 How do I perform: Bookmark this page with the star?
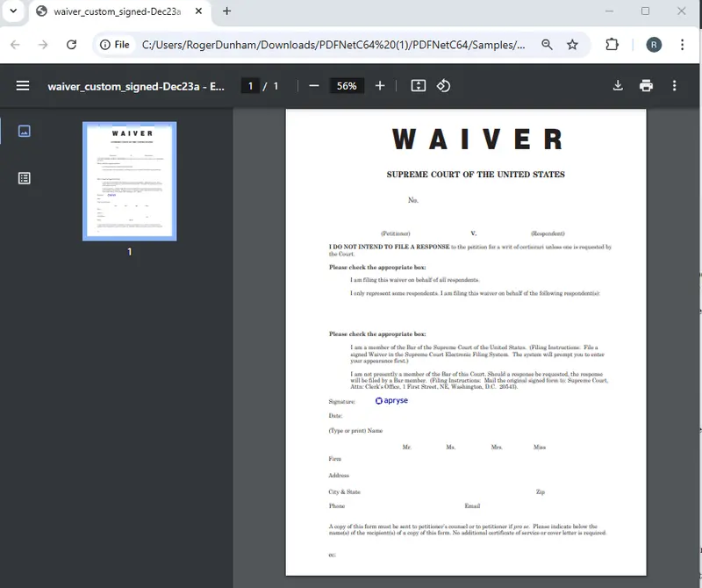coord(572,45)
